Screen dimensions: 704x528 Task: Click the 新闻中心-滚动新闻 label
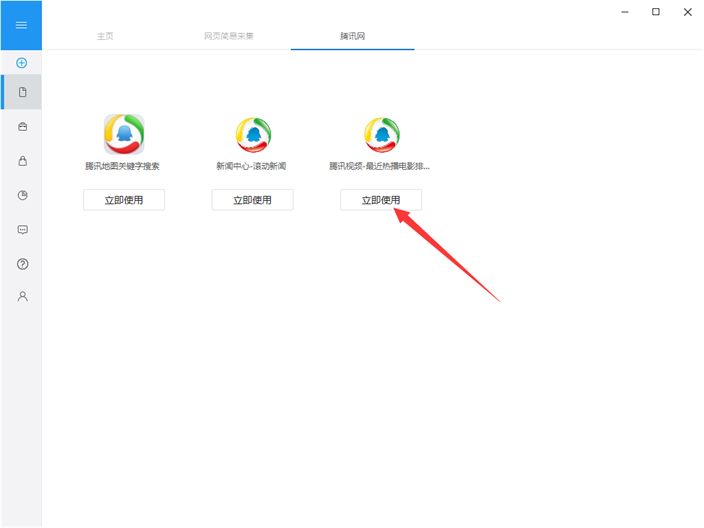tap(251, 166)
